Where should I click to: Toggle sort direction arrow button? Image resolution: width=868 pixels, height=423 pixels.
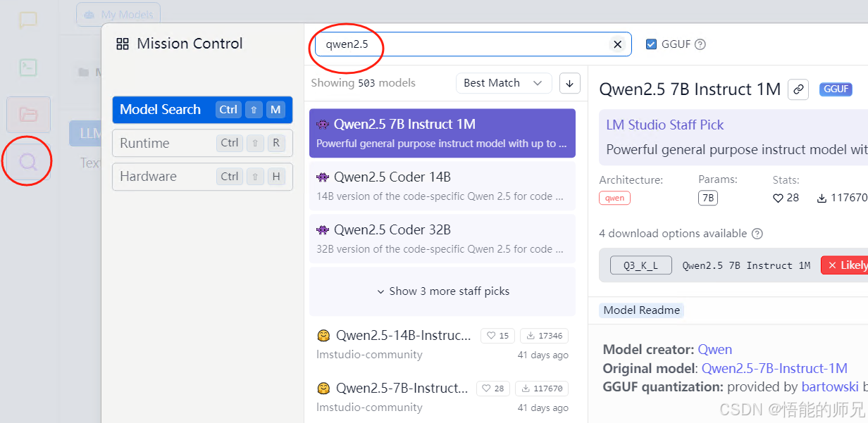(x=570, y=83)
